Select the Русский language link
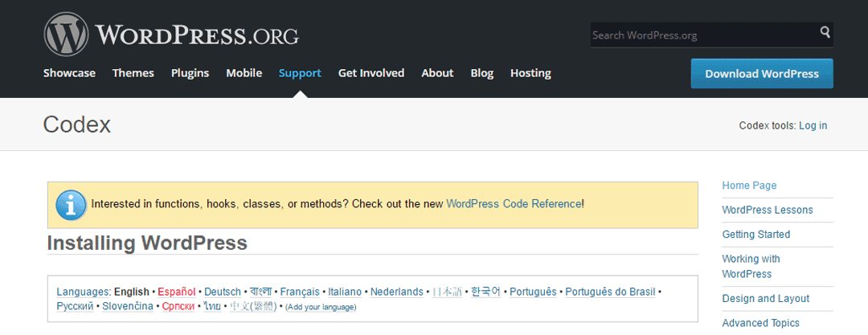This screenshot has width=868, height=335. 76,306
